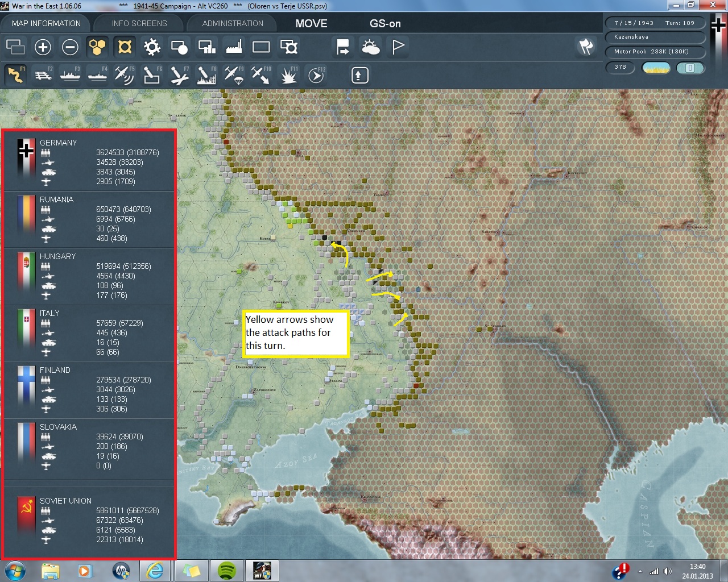Image resolution: width=728 pixels, height=582 pixels.
Task: Click the zoom in map button
Action: click(43, 47)
